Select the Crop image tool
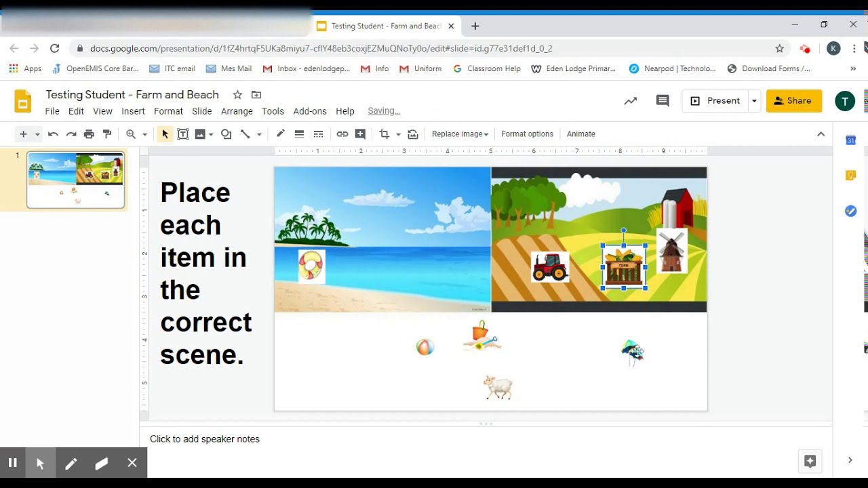Image resolution: width=868 pixels, height=488 pixels. click(x=384, y=134)
